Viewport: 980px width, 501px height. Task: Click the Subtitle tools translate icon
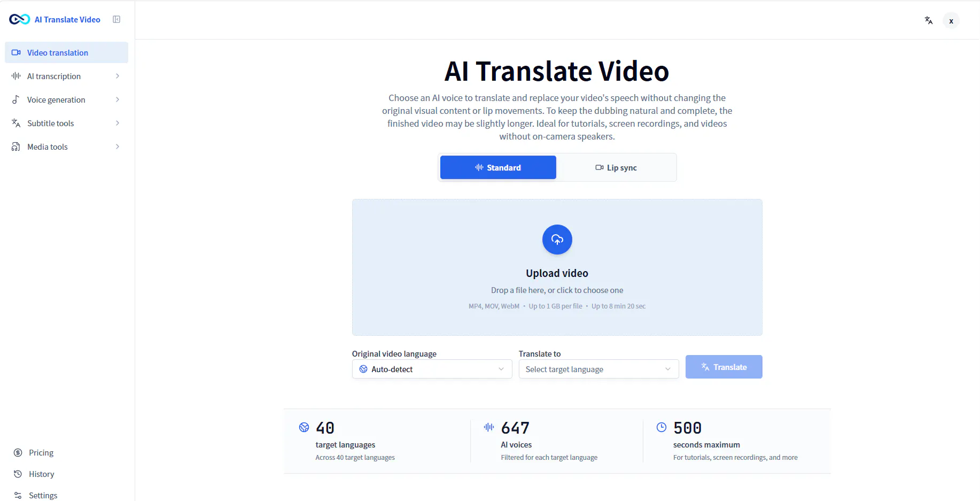click(x=16, y=123)
